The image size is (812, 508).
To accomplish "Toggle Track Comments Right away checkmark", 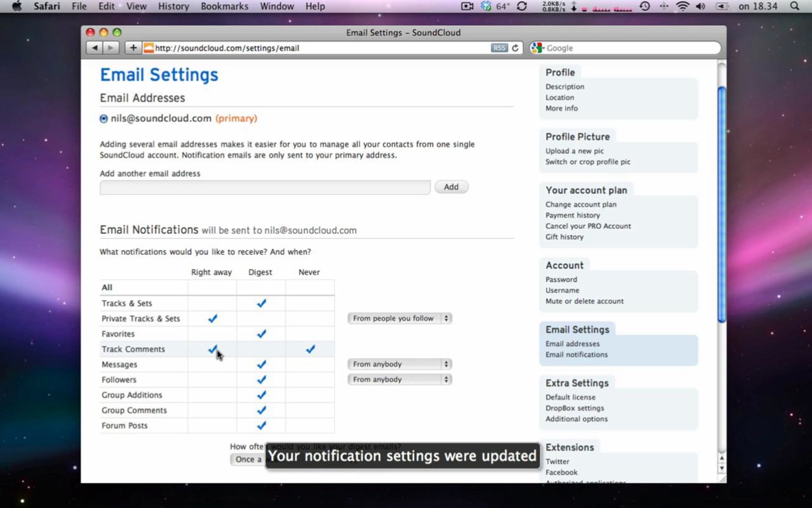I will pos(212,349).
